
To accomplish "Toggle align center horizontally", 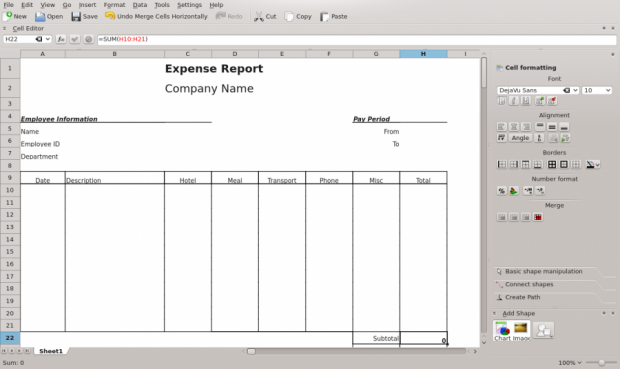I will click(514, 127).
